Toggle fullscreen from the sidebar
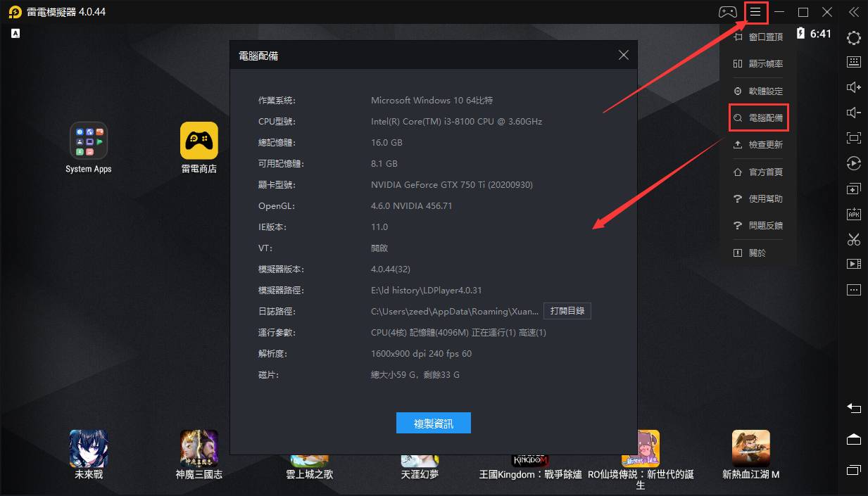Screen dimensions: 868x496 click(x=853, y=138)
